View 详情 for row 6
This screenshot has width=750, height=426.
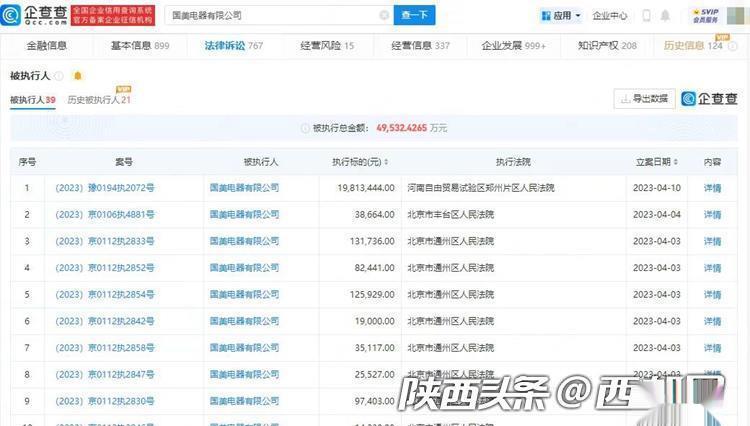click(x=712, y=321)
